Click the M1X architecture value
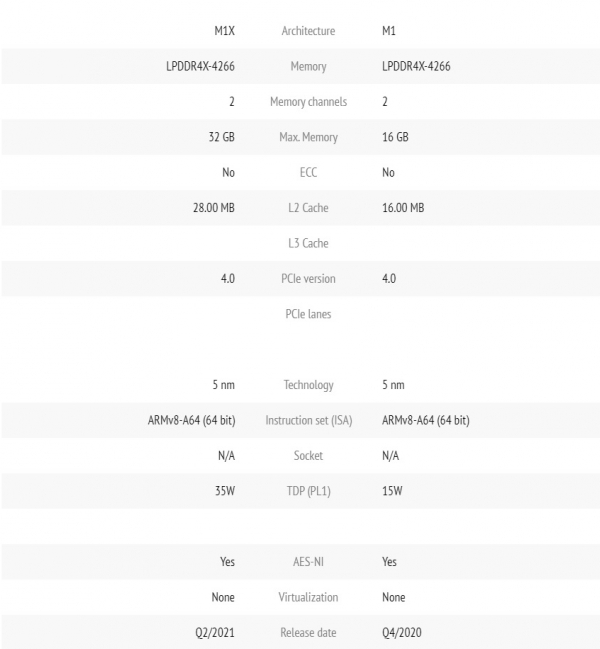 tap(223, 31)
